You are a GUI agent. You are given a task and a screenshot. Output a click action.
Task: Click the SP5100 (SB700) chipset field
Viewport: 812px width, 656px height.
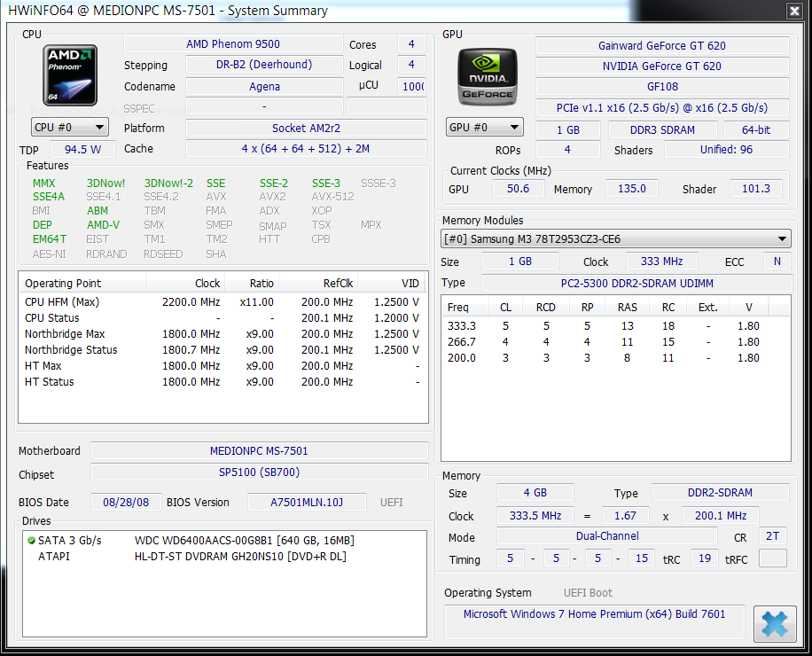coord(259,472)
